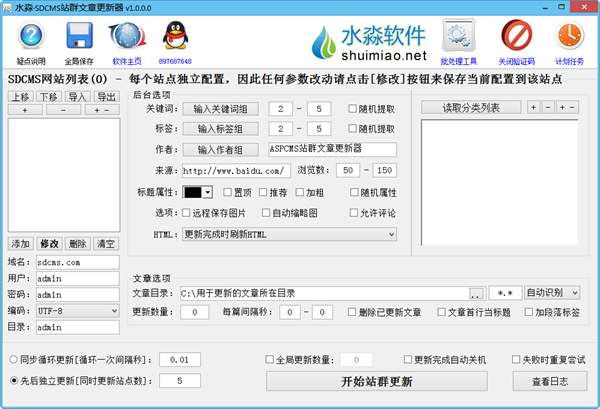This screenshot has width=600, height=409.
Task: Open 输入标签组 dialog
Action: pyautogui.click(x=220, y=129)
